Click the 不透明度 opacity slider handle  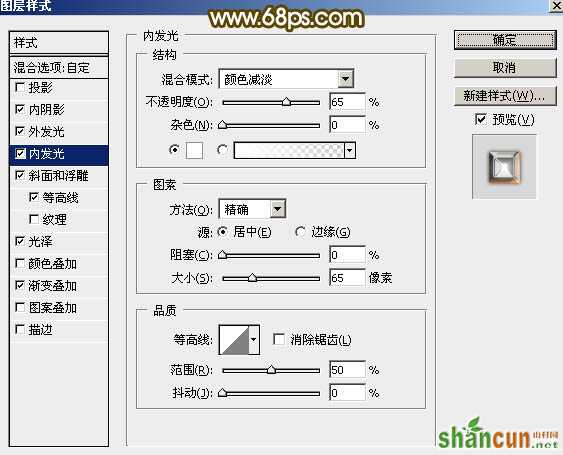coord(286,102)
